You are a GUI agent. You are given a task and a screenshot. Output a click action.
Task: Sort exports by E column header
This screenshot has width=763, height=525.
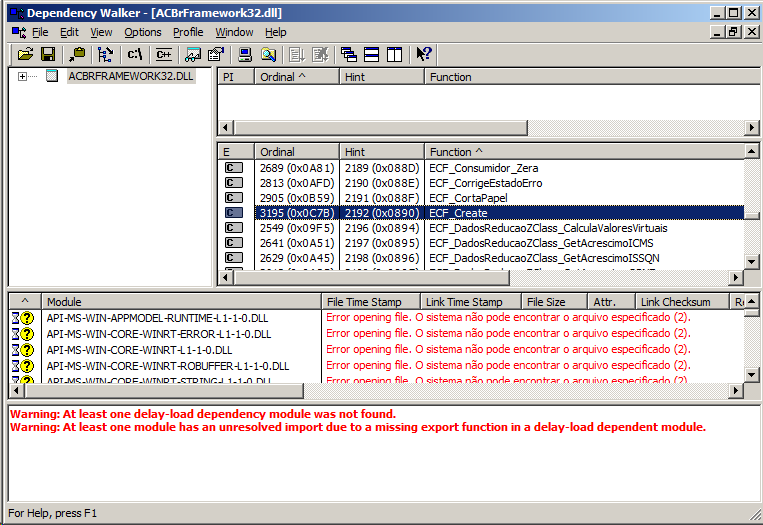pyautogui.click(x=236, y=152)
